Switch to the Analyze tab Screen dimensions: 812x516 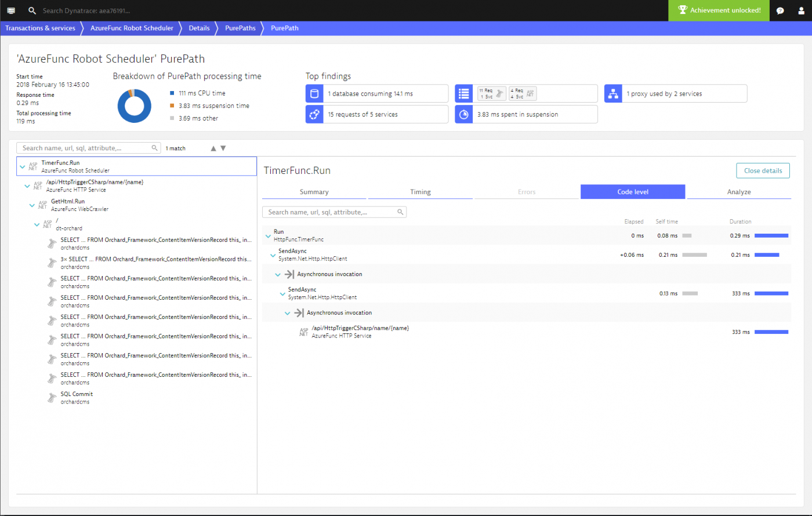point(739,192)
